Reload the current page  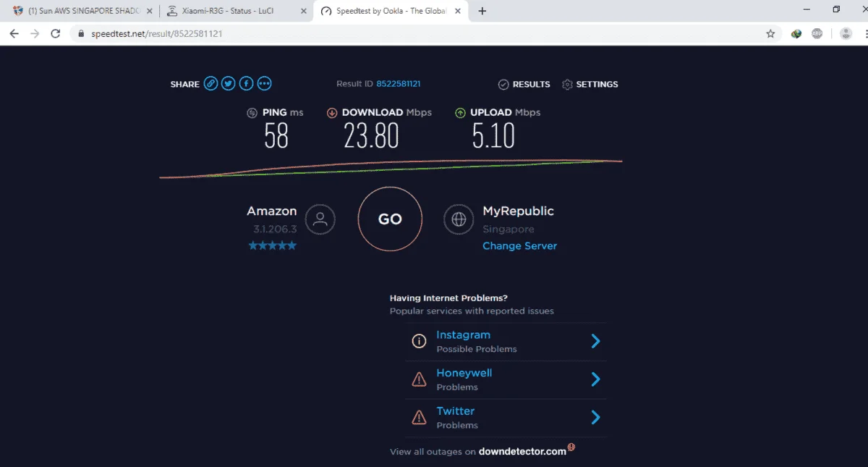click(55, 33)
